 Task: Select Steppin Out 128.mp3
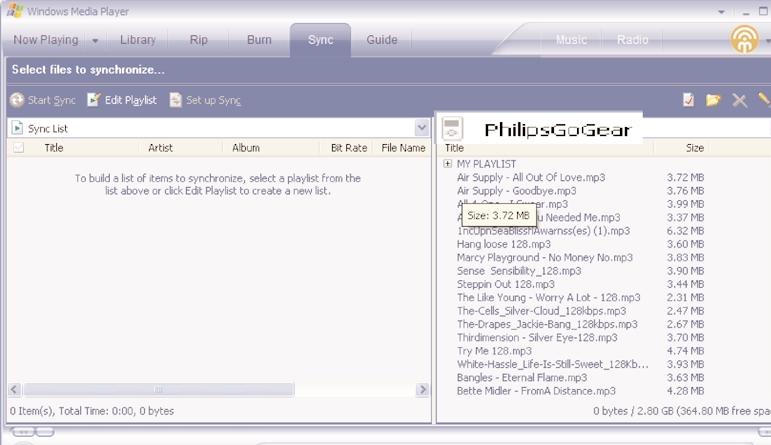(x=505, y=284)
